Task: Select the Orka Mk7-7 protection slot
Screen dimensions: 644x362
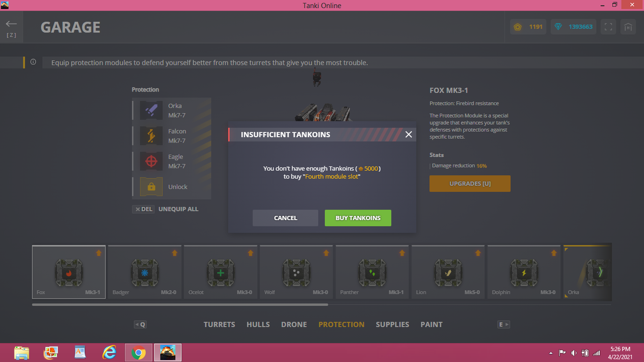Action: (x=172, y=111)
